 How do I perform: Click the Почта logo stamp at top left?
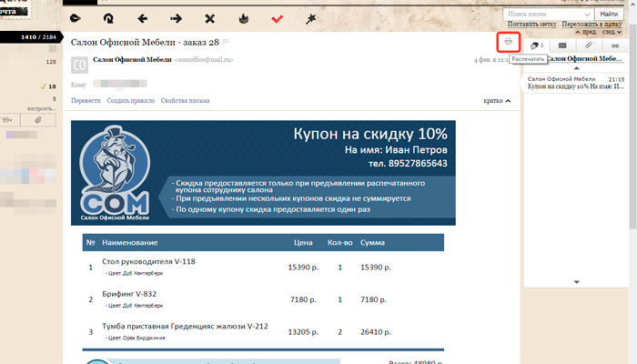coord(14,9)
